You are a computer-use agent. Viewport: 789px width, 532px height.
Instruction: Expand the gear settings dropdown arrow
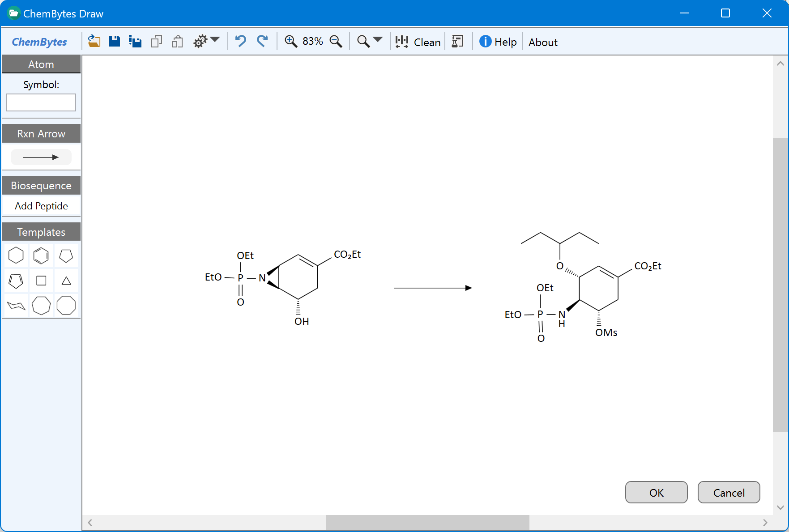click(215, 40)
